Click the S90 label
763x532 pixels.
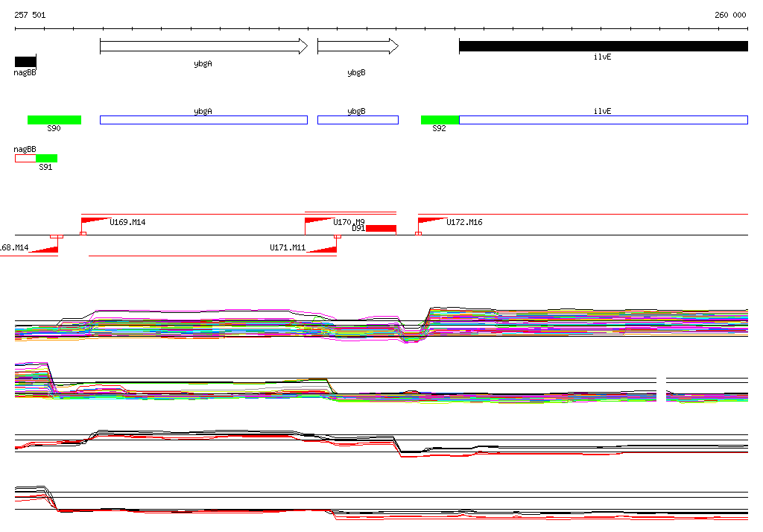click(54, 128)
